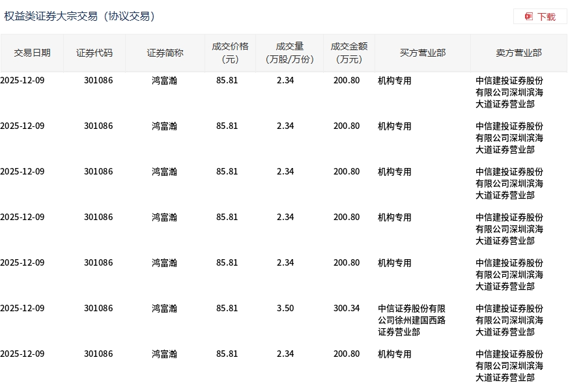Click the 交易日期 column header
Viewport: 568px width, 392px height.
click(x=32, y=53)
